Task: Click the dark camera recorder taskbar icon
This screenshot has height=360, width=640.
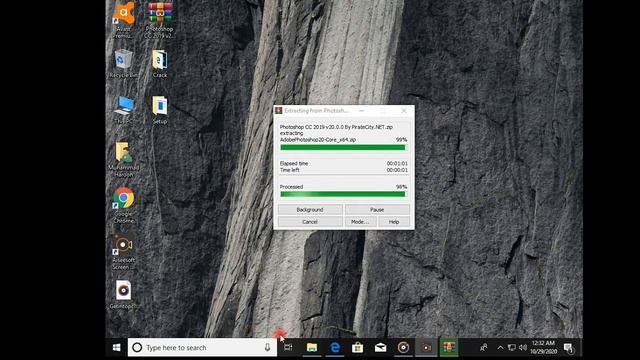Action: tap(426, 347)
